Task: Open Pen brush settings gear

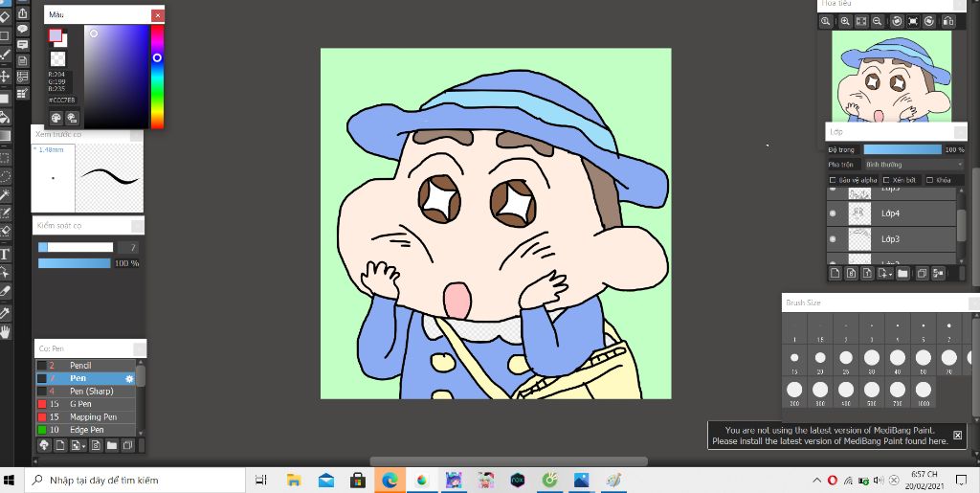Action: pos(129,379)
